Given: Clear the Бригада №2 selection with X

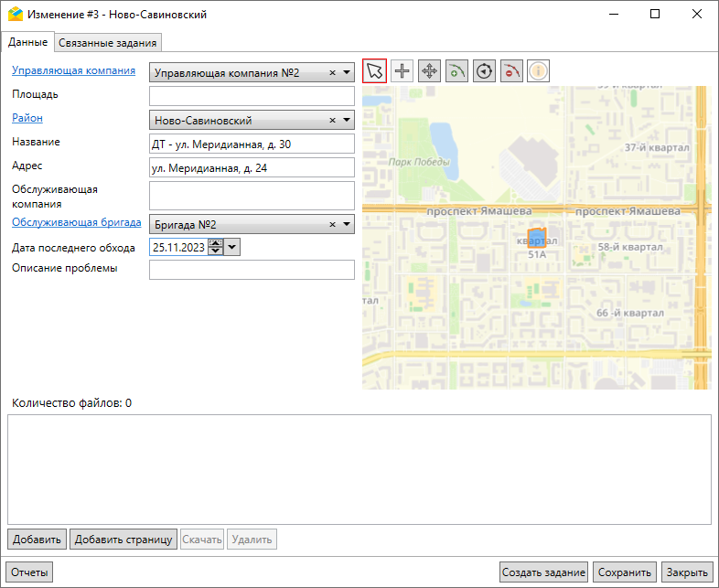Looking at the screenshot, I should [332, 224].
